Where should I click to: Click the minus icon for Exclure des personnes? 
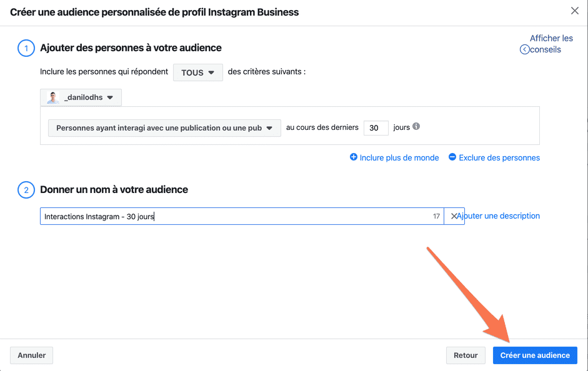click(x=452, y=157)
